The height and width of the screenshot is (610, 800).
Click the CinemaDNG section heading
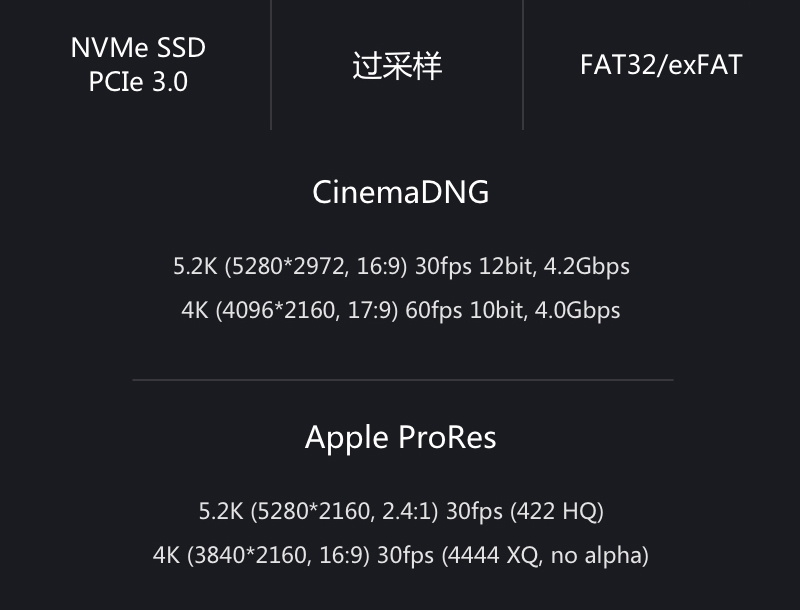[x=400, y=192]
